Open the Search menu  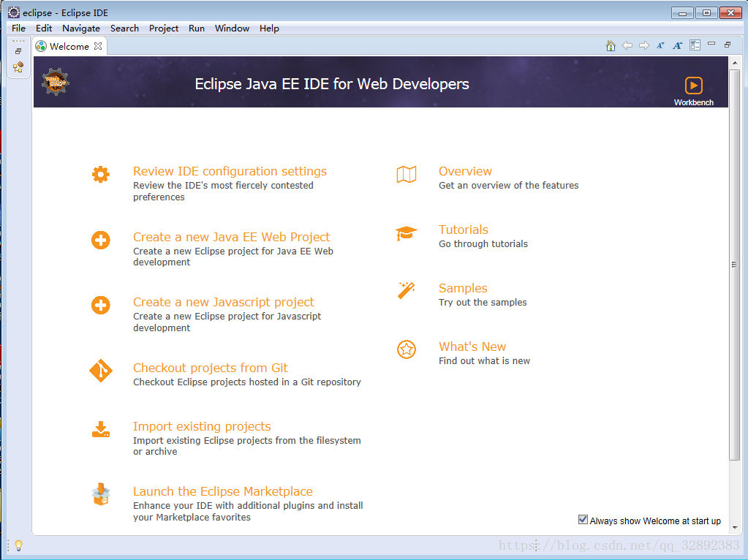coord(124,28)
